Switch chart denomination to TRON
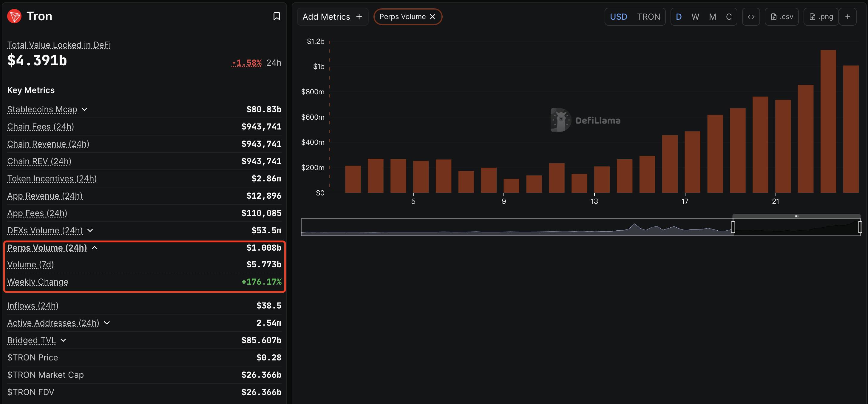Viewport: 868px width, 404px height. (x=648, y=17)
